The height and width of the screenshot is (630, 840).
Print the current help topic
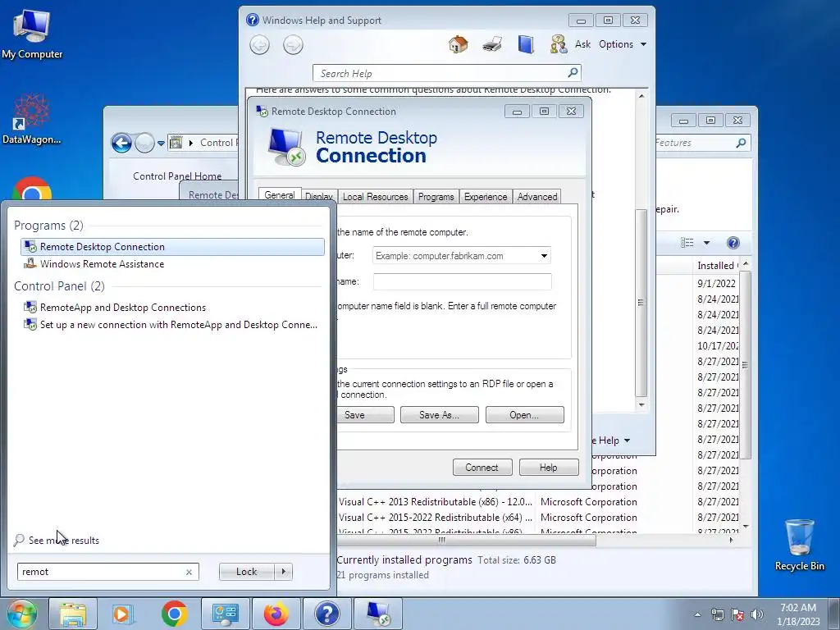point(492,44)
